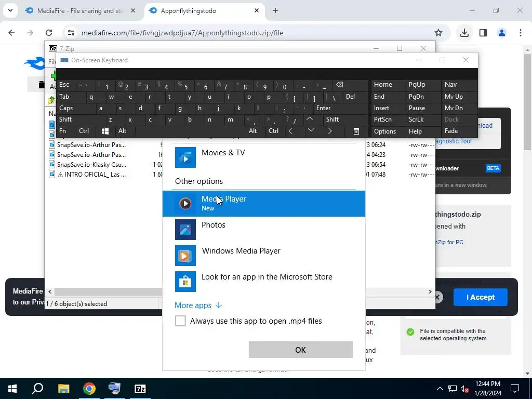Toggle the Fn key on On-Screen Keyboard
Image resolution: width=532 pixels, height=399 pixels.
tap(66, 131)
